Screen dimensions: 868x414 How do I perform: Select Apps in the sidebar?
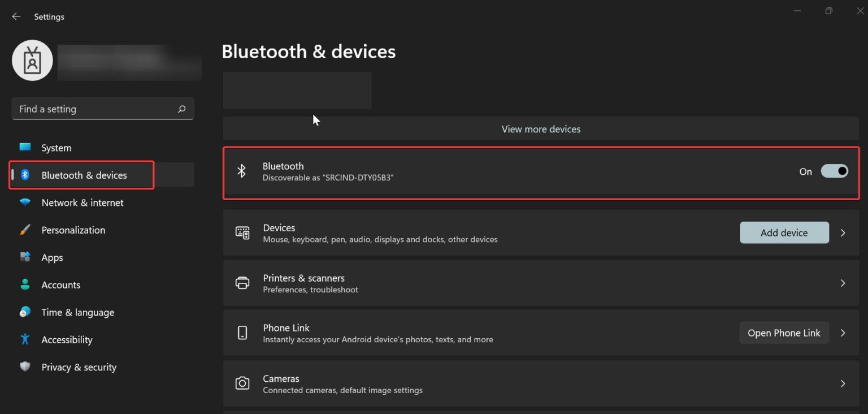click(52, 257)
